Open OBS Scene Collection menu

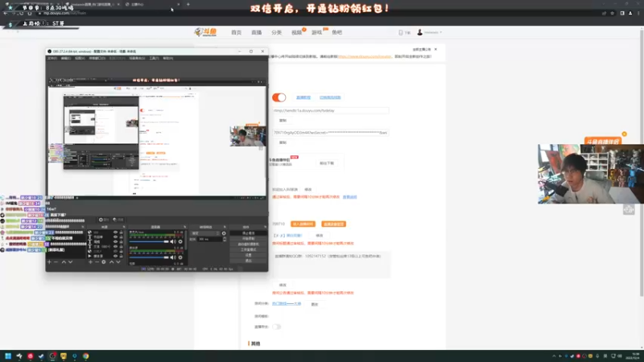pyautogui.click(x=137, y=58)
